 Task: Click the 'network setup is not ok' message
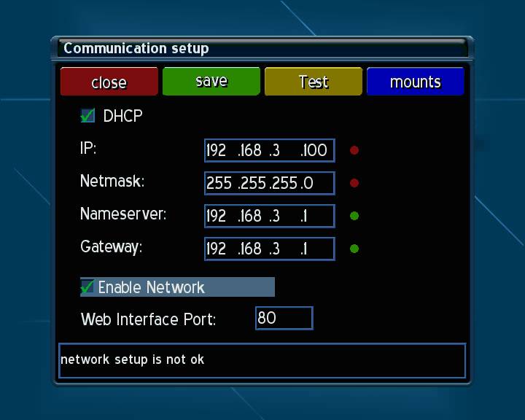133,359
